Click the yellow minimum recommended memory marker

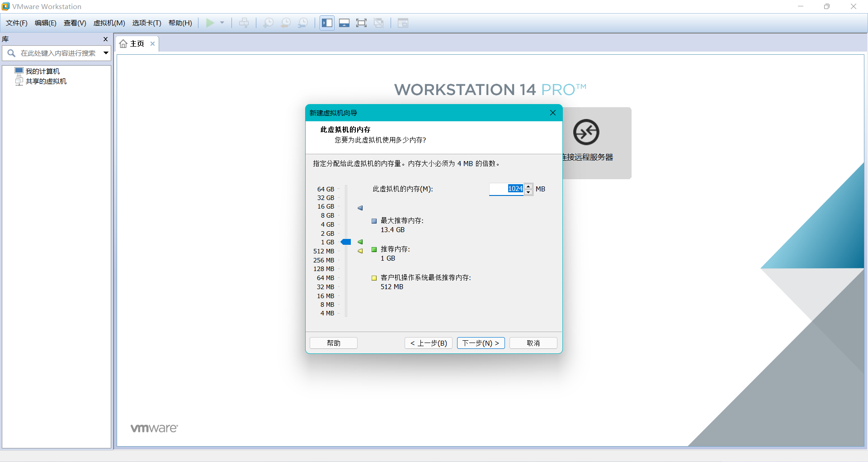coord(360,251)
